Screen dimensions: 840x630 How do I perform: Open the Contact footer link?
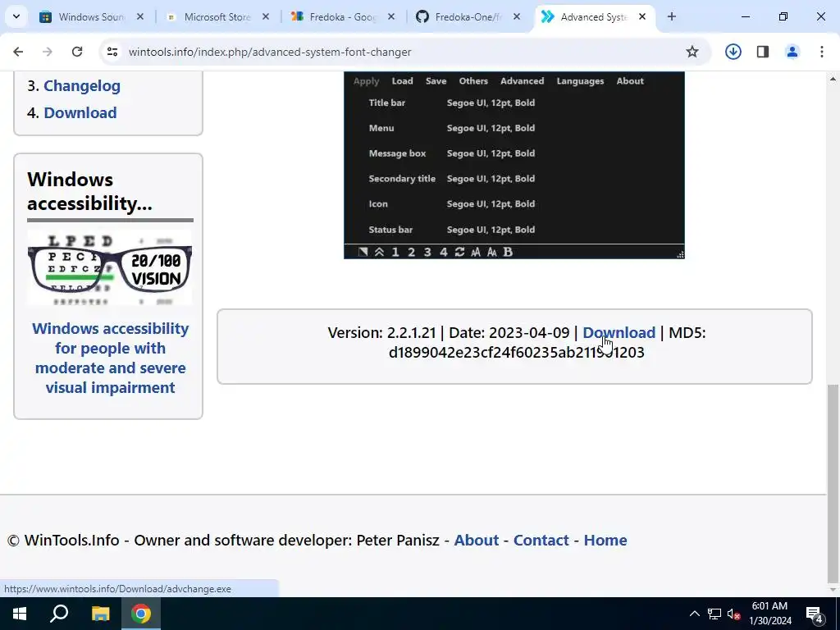[541, 540]
